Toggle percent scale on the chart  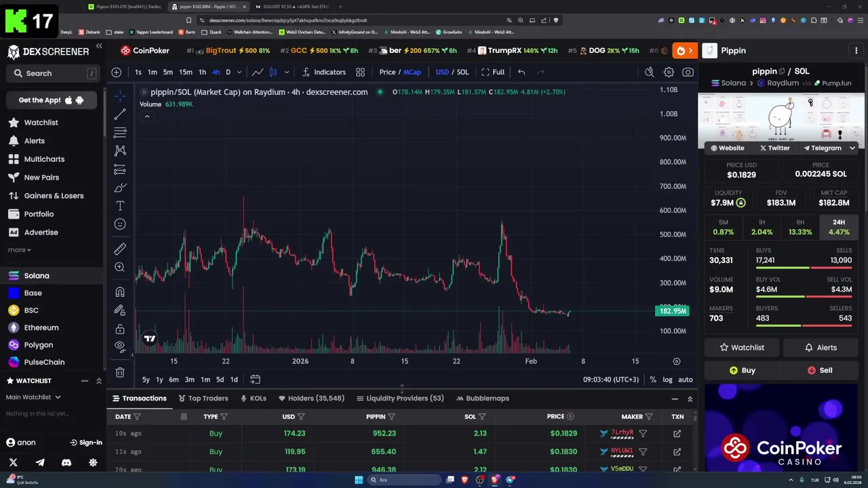[652, 380]
